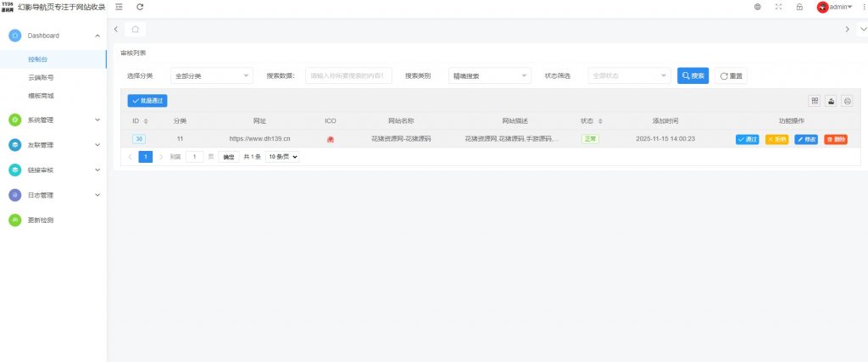The image size is (868, 362).
Task: Expand the 系统管理 menu
Action: point(97,120)
